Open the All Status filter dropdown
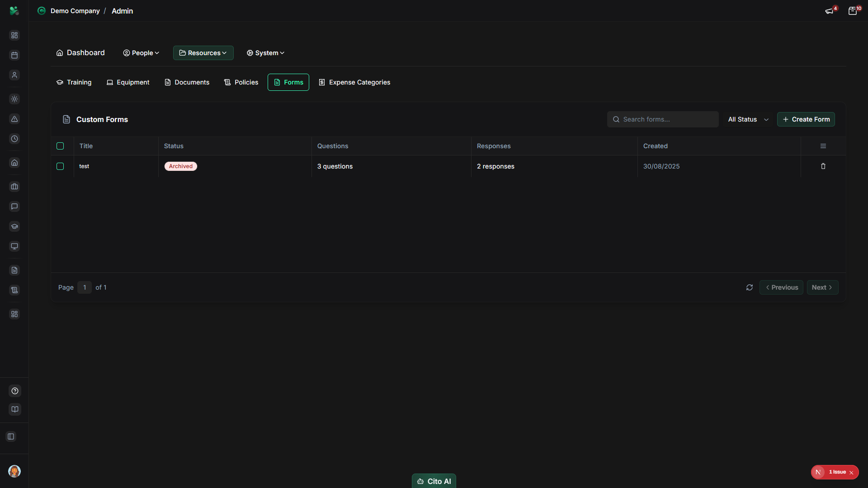 tap(748, 119)
